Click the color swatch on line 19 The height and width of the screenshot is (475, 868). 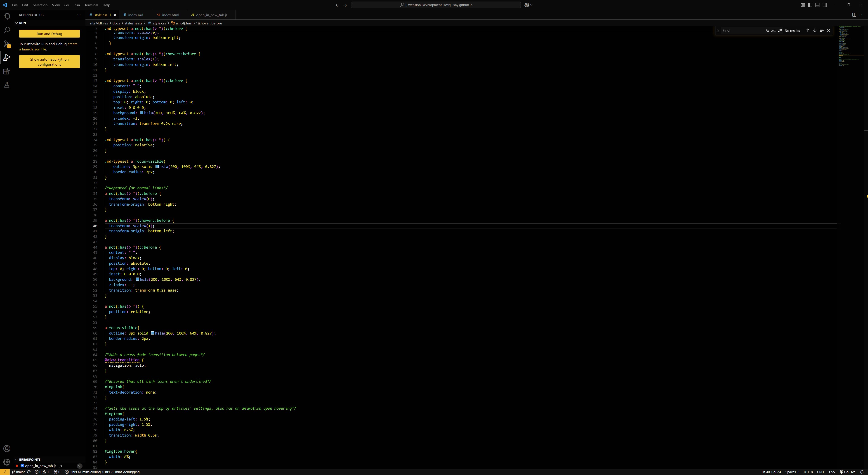tap(142, 113)
